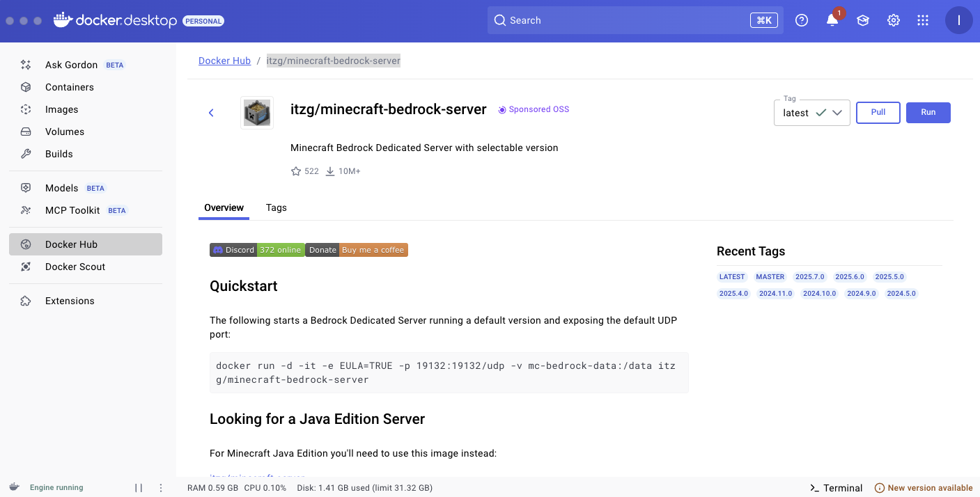
Task: Switch to the Overview tab
Action: click(x=224, y=207)
